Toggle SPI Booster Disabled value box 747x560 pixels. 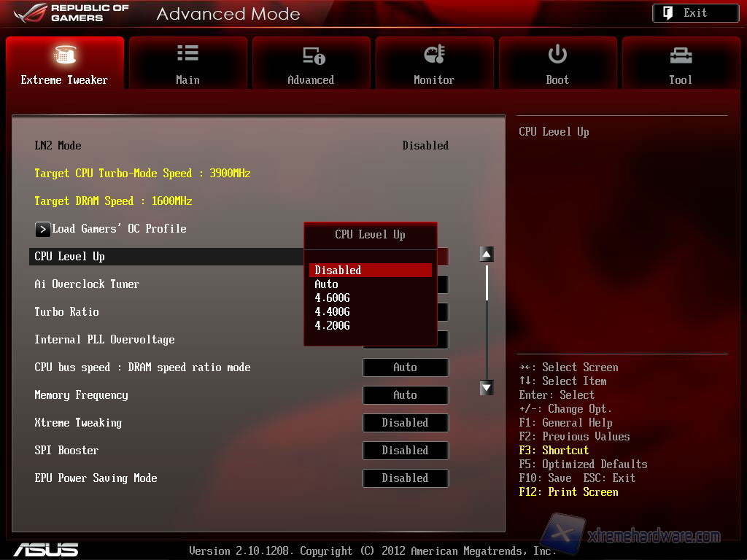tap(405, 451)
